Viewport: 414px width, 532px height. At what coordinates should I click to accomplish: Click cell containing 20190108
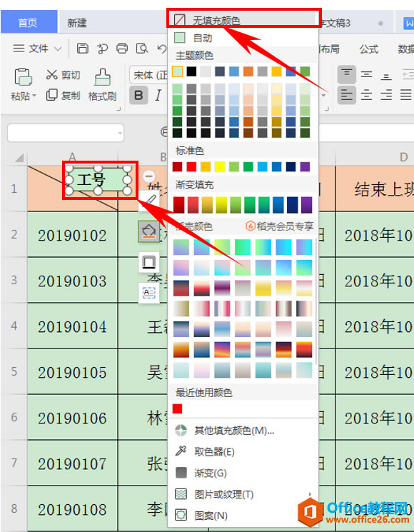coord(72,509)
